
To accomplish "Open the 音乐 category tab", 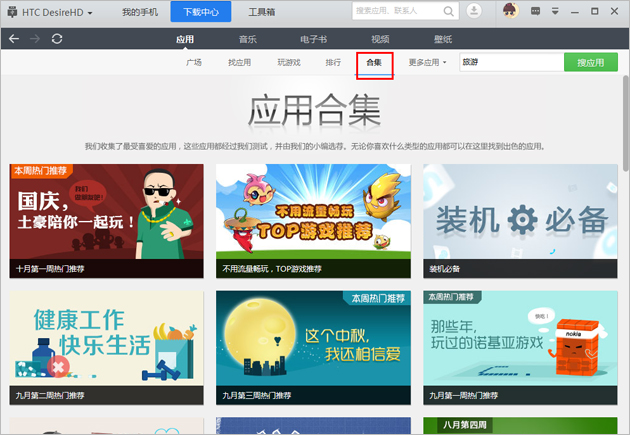I will (x=248, y=39).
